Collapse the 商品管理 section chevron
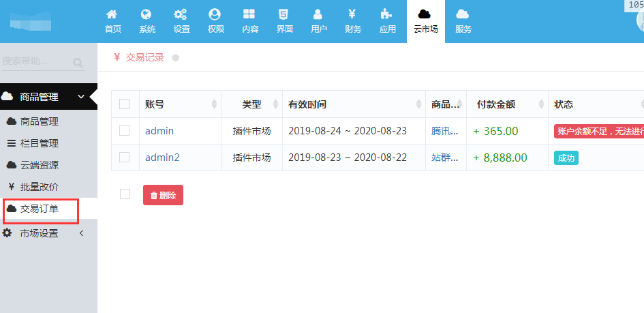The image size is (644, 313). [x=81, y=97]
